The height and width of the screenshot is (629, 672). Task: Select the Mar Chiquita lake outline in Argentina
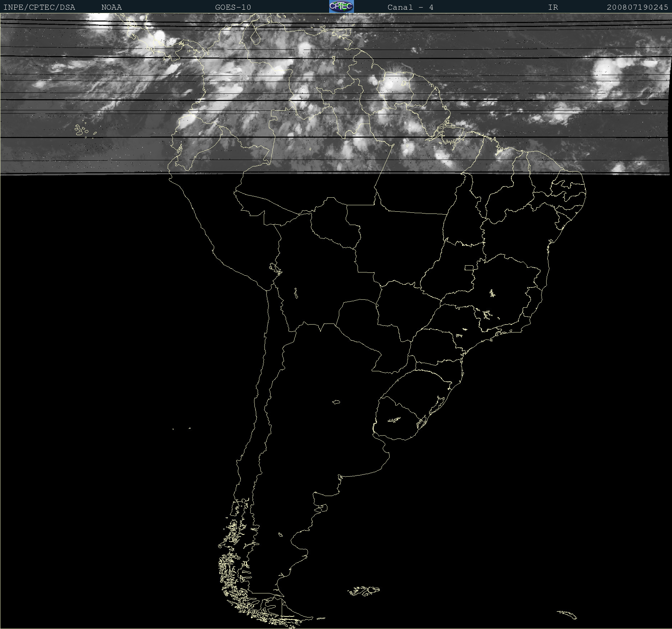click(336, 402)
